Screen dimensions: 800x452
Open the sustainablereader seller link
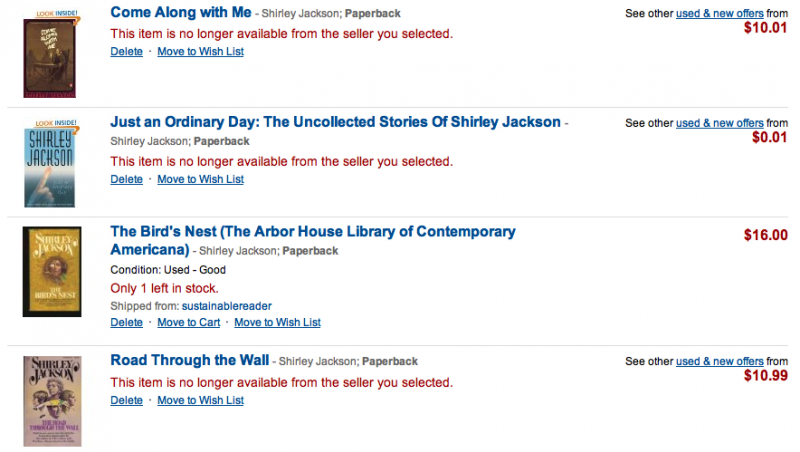click(227, 305)
